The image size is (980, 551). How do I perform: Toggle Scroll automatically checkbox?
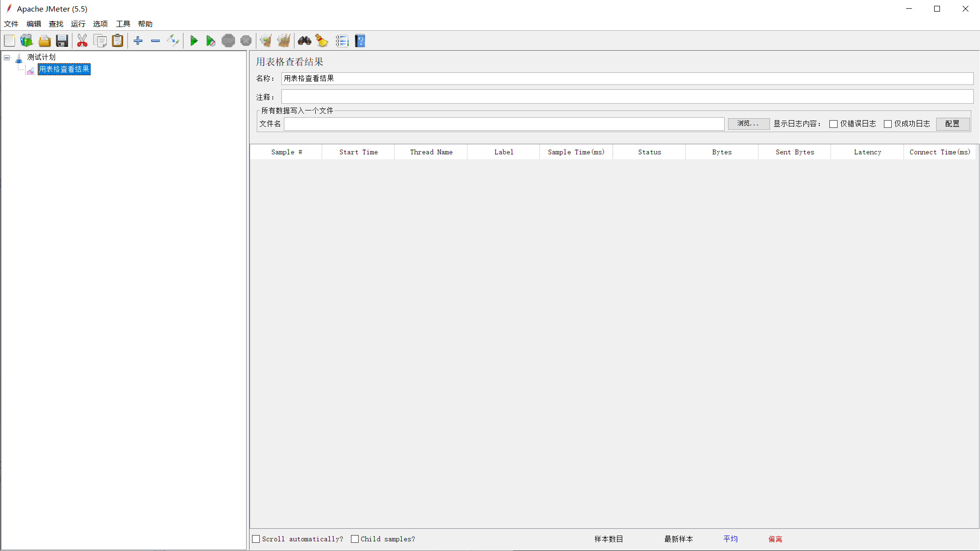click(x=256, y=539)
